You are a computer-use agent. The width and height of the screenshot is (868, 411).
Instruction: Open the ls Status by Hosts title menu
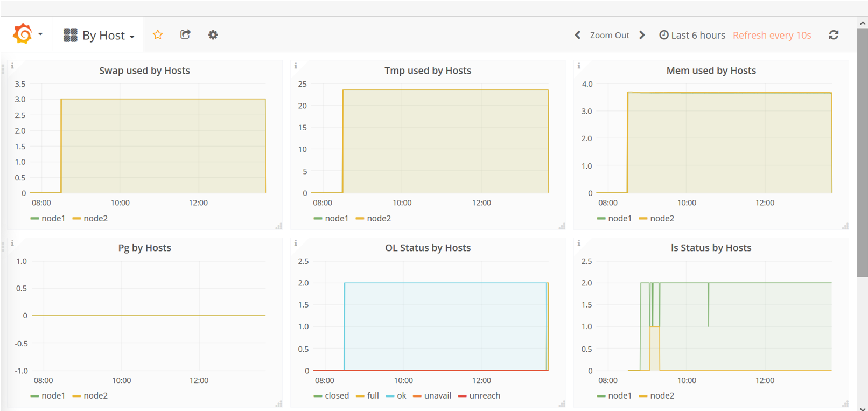pyautogui.click(x=711, y=248)
